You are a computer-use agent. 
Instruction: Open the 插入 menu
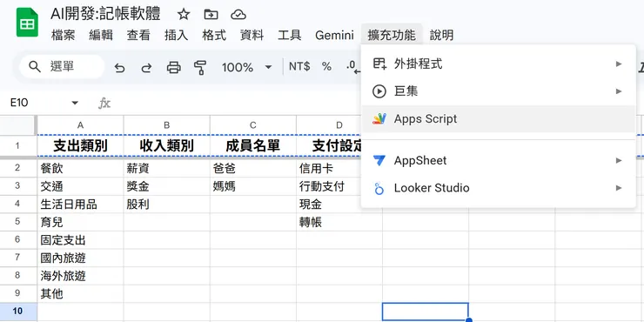176,36
